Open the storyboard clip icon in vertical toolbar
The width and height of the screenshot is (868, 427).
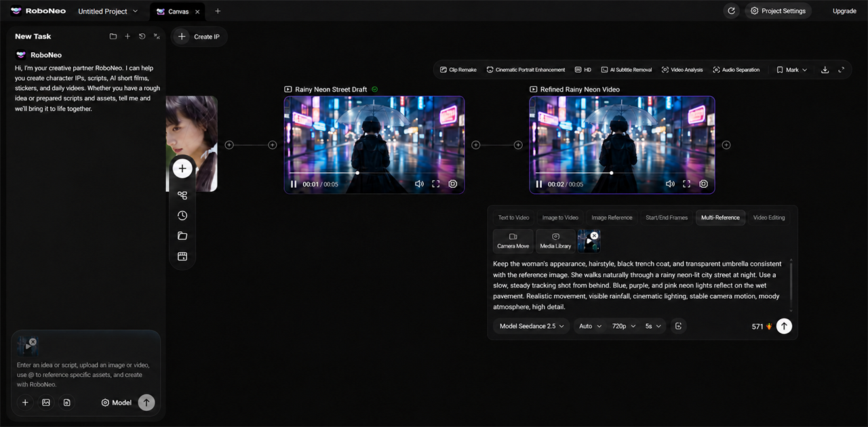click(x=182, y=256)
